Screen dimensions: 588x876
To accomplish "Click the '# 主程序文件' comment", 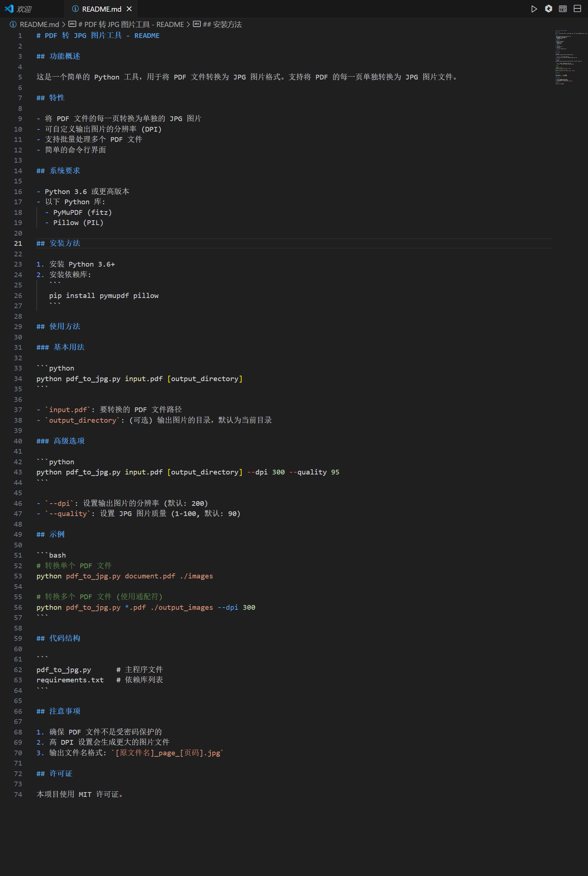I will tap(140, 670).
